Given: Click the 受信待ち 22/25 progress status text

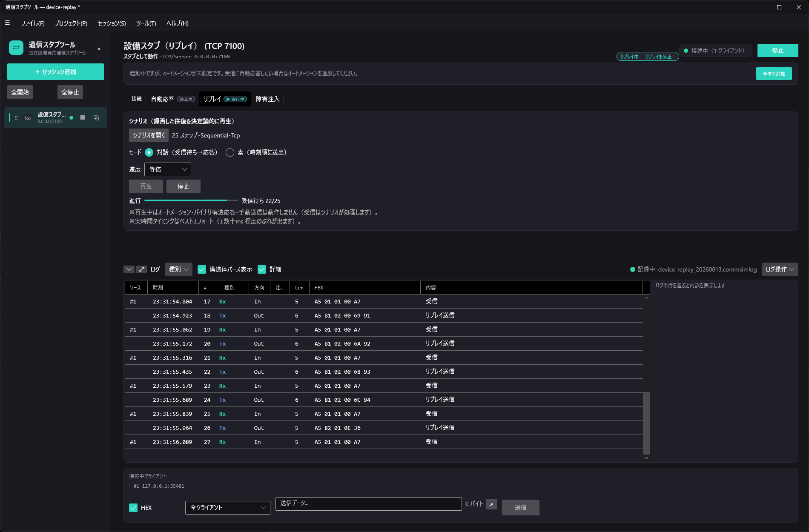Looking at the screenshot, I should [x=261, y=201].
